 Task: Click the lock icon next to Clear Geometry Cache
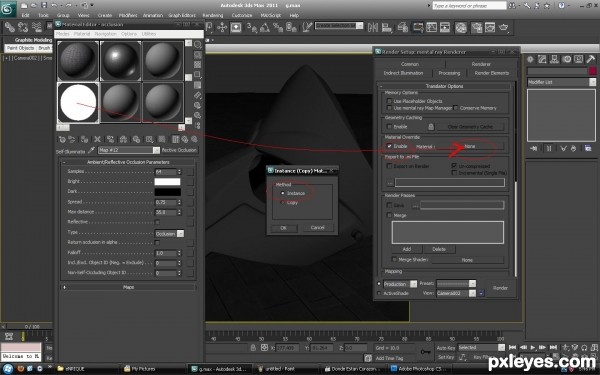click(x=431, y=126)
